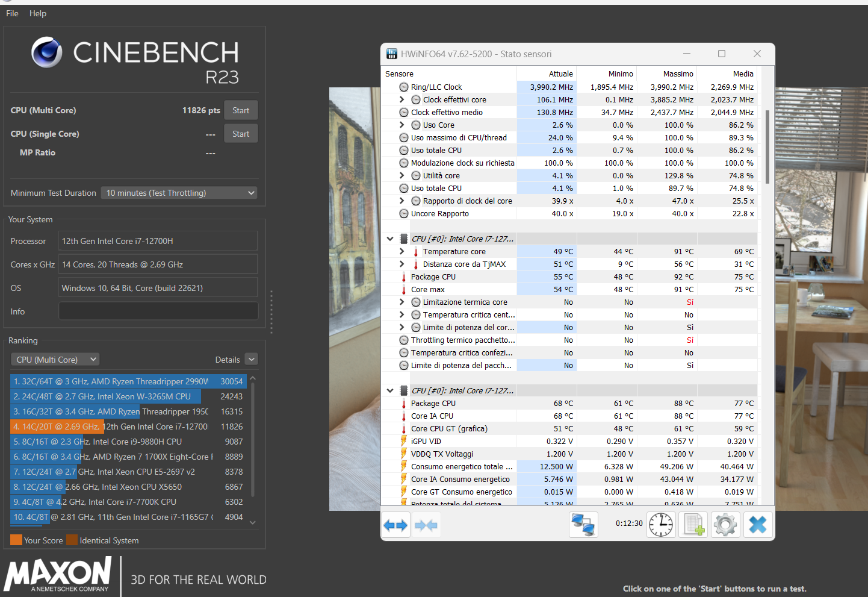Click icon beside Limite di potenza del pacch...
The image size is (868, 597).
(404, 365)
